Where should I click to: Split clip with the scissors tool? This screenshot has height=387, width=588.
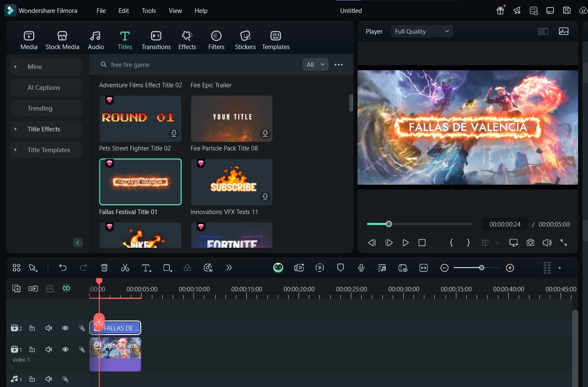tap(125, 268)
